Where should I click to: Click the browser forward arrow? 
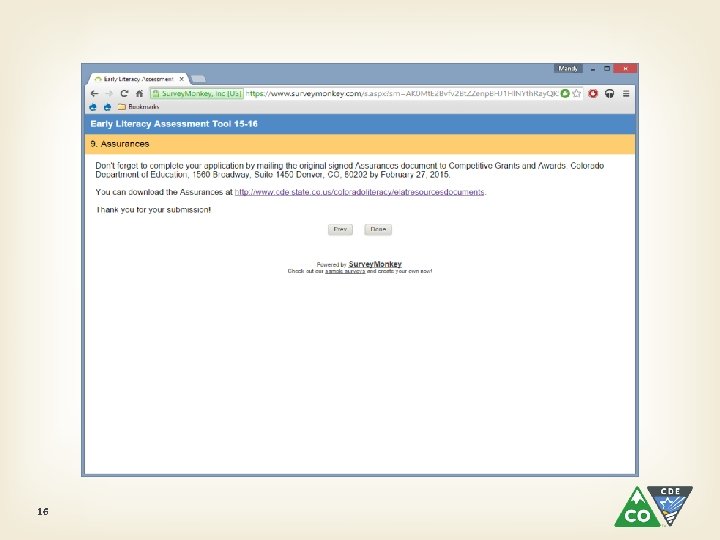[x=109, y=94]
